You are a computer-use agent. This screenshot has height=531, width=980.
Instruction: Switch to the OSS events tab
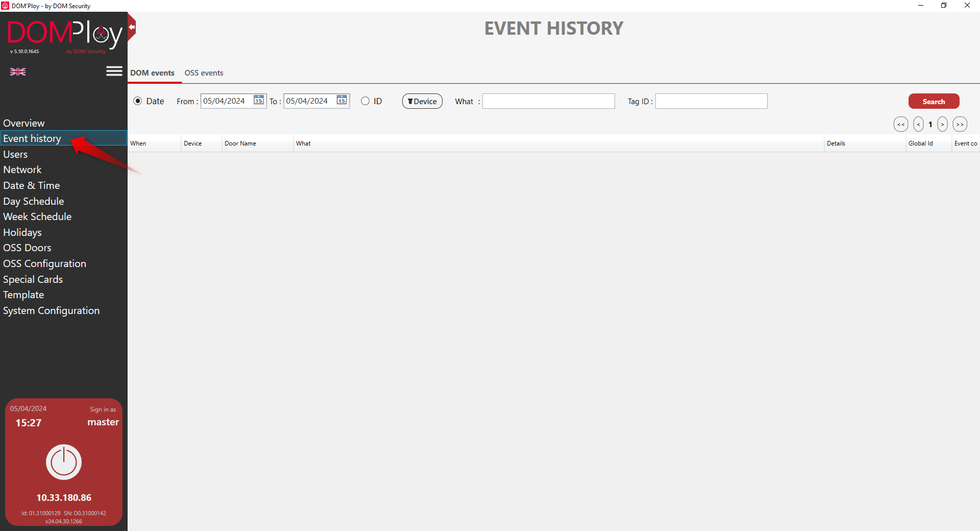[x=204, y=73]
